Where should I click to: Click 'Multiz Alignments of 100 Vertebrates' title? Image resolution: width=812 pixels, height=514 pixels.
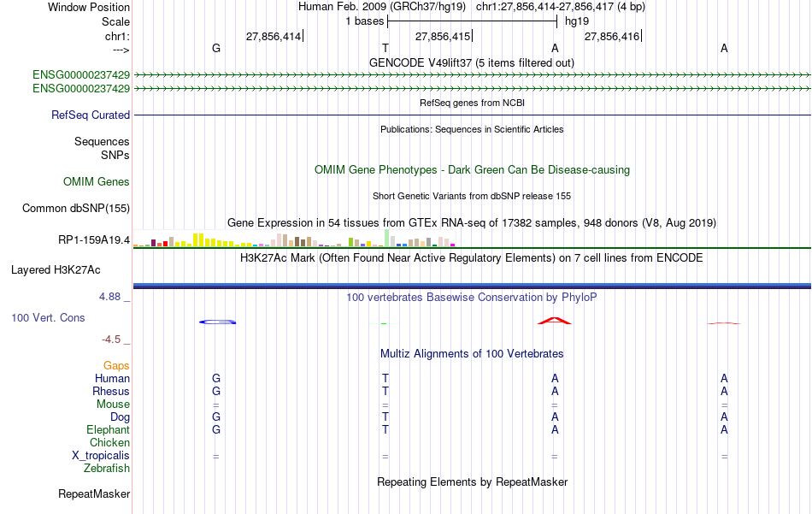click(472, 354)
